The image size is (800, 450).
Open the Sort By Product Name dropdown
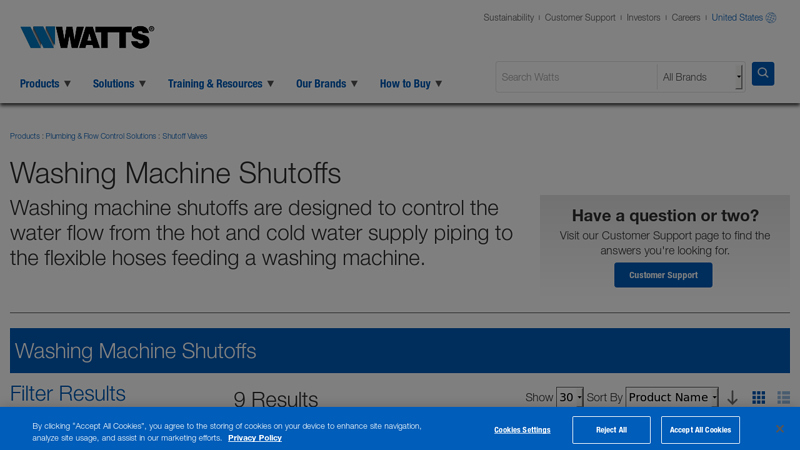(x=672, y=397)
